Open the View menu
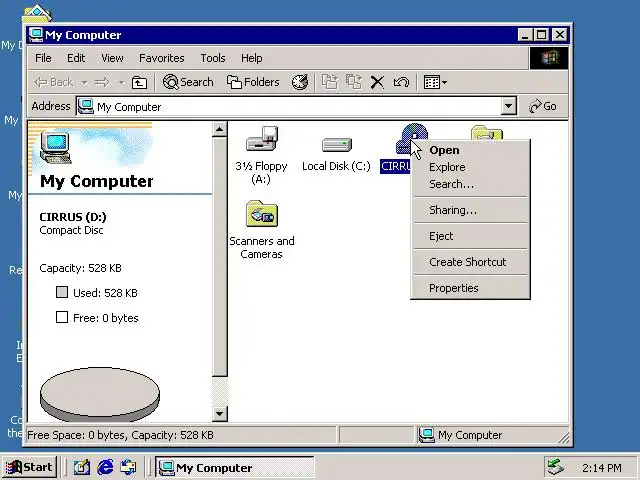The width and height of the screenshot is (640, 480). tap(112, 58)
